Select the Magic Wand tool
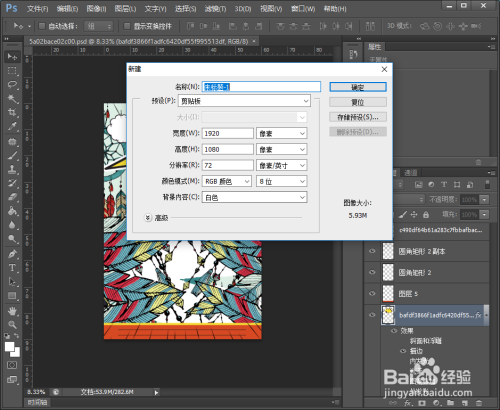The width and height of the screenshot is (500, 410). (x=12, y=99)
